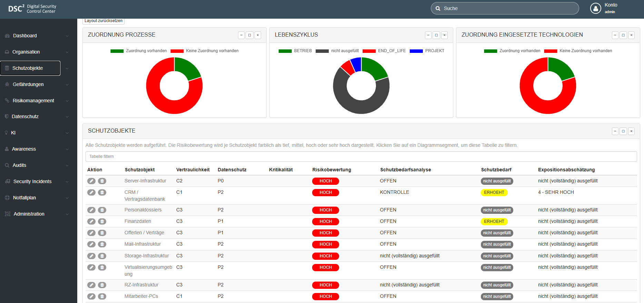Screen dimensions: 644x303
Task: Click the ERHOEHT badge in Finanzdaten row
Action: (x=494, y=221)
